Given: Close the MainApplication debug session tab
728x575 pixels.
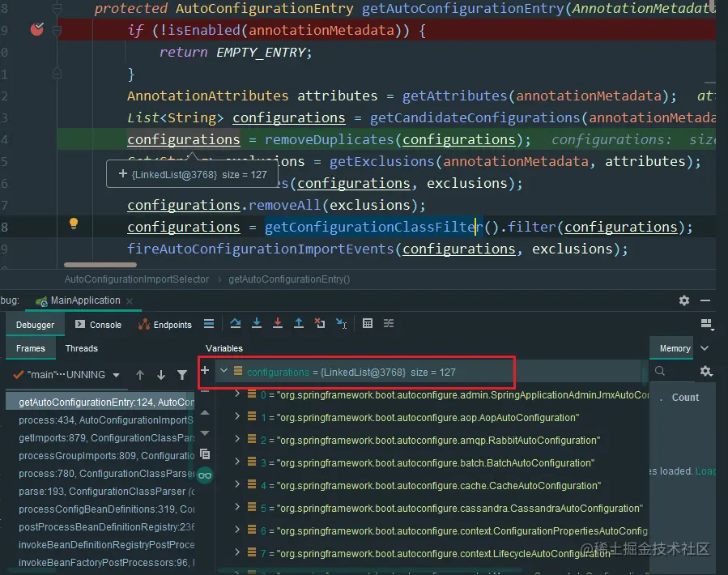Looking at the screenshot, I should click(130, 301).
